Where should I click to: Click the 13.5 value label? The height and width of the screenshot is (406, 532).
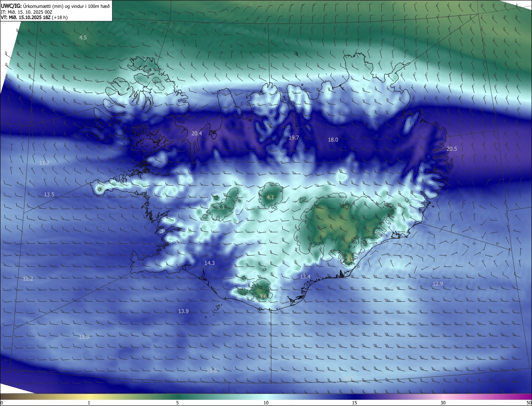click(x=49, y=194)
